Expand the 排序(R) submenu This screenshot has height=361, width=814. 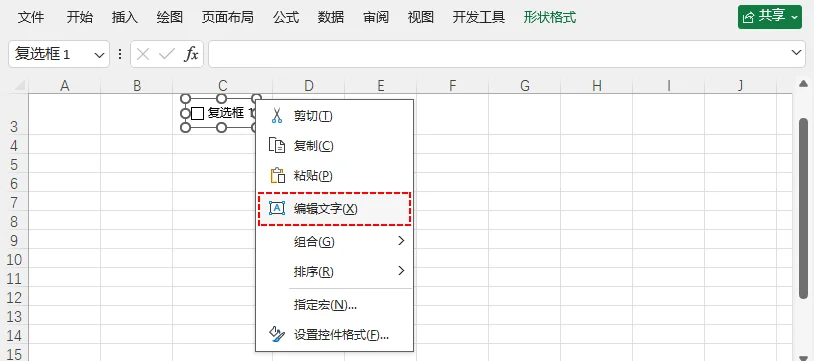pos(401,270)
